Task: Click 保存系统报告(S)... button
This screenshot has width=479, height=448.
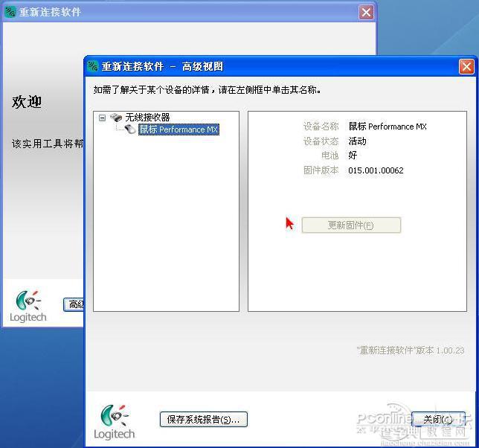Action: (x=204, y=419)
